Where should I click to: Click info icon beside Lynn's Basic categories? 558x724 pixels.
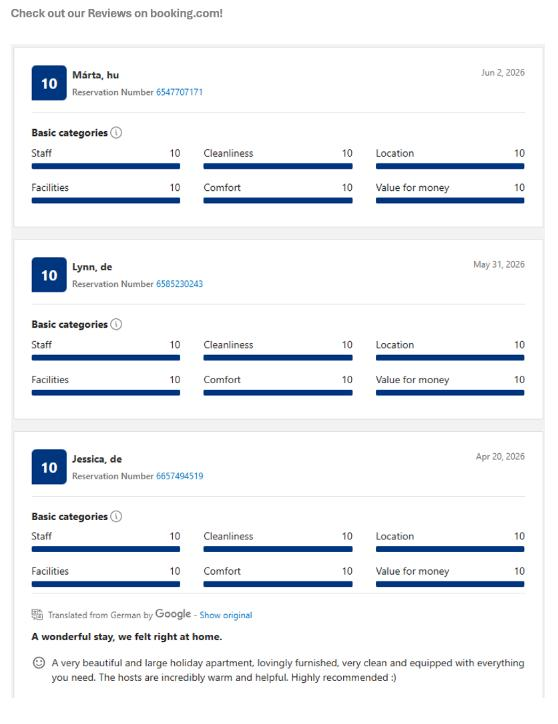tap(116, 324)
